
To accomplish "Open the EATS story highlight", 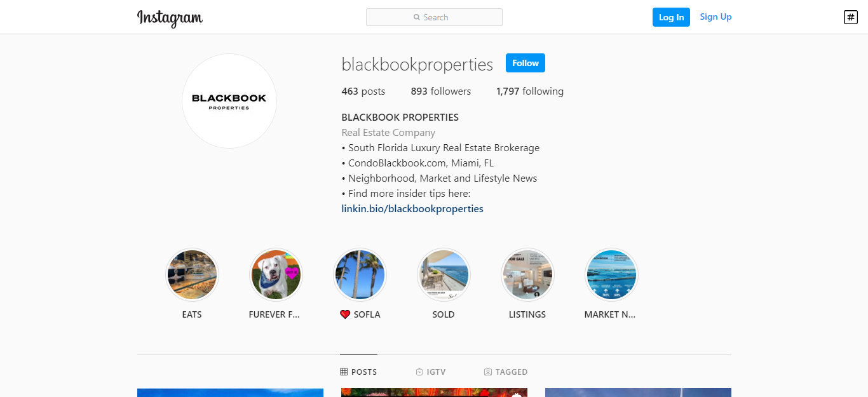I will click(x=192, y=275).
